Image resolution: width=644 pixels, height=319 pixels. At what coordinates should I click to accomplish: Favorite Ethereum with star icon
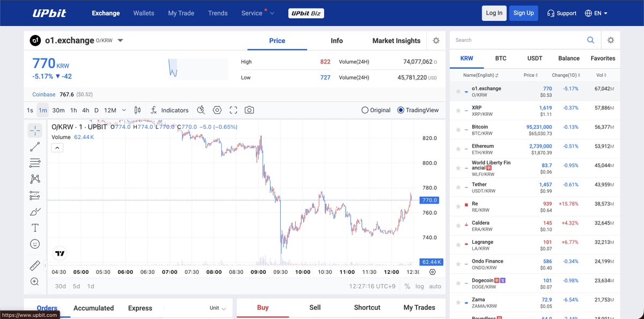coord(458,149)
